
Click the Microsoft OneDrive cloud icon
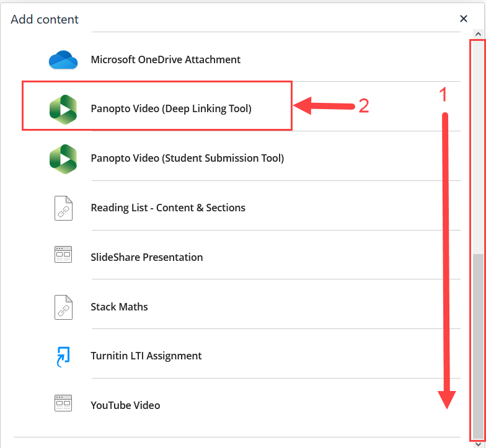coord(63,59)
